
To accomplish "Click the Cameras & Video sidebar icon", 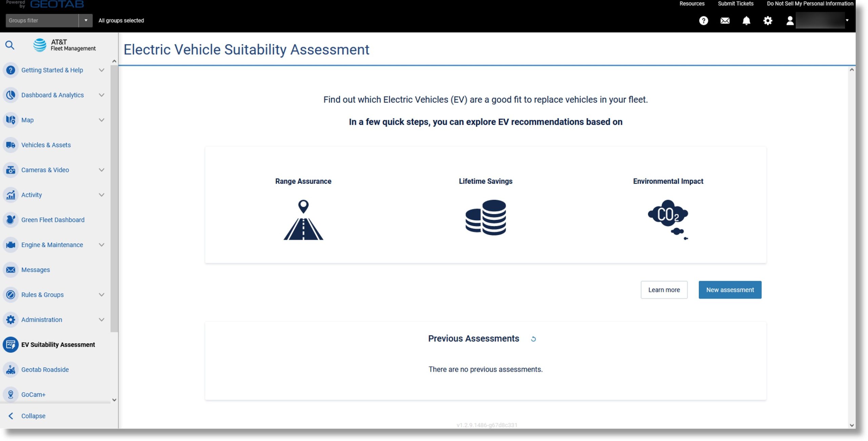I will [x=11, y=169].
